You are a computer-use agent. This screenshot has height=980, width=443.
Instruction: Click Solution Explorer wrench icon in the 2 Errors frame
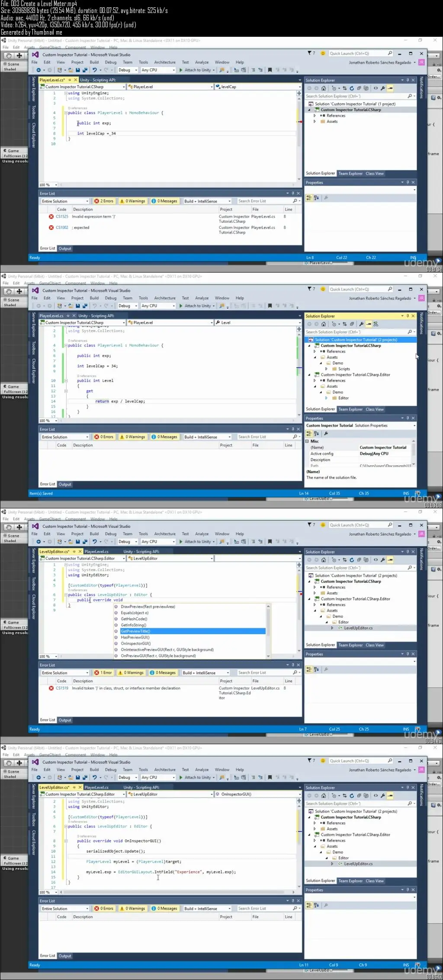[383, 88]
